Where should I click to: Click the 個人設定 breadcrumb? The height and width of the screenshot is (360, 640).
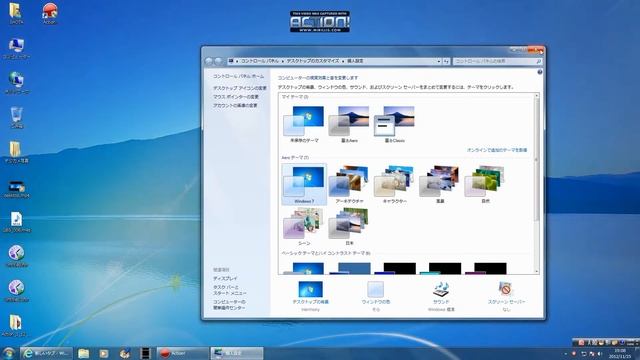(355, 61)
